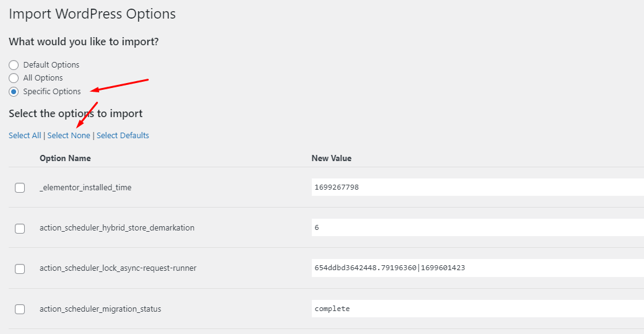Click the Select All link
This screenshot has width=644, height=334.
click(x=25, y=136)
